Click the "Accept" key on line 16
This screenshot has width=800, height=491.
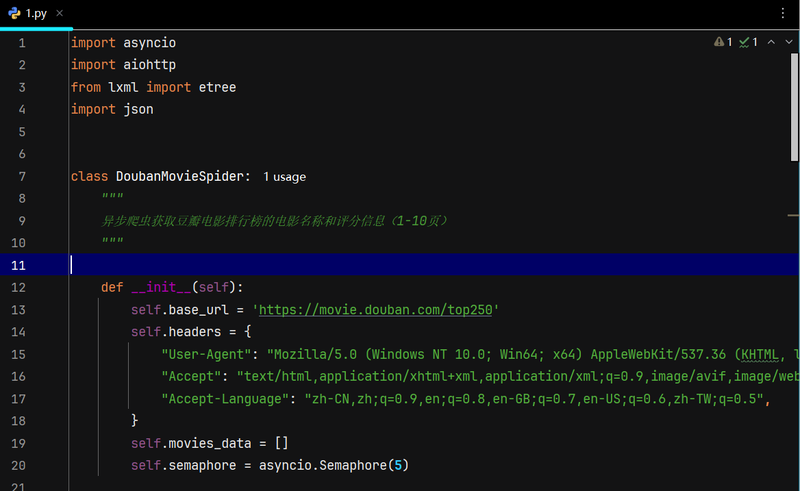click(x=191, y=376)
